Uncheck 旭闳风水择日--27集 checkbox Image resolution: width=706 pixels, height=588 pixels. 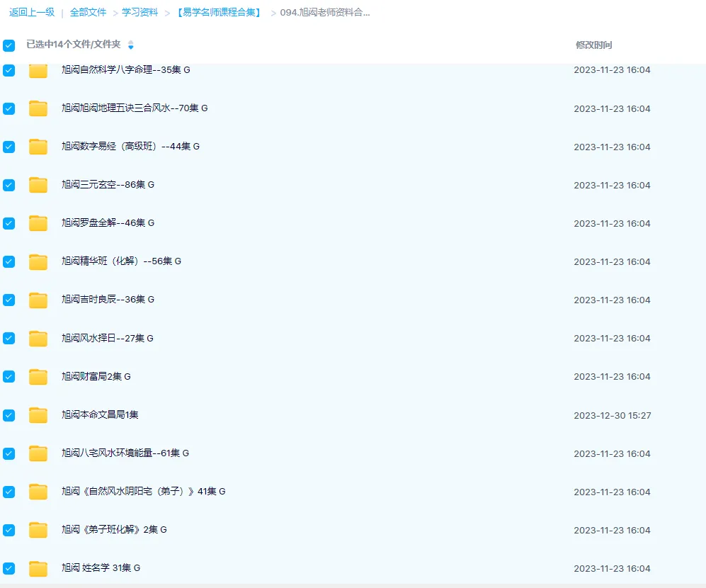(9, 339)
